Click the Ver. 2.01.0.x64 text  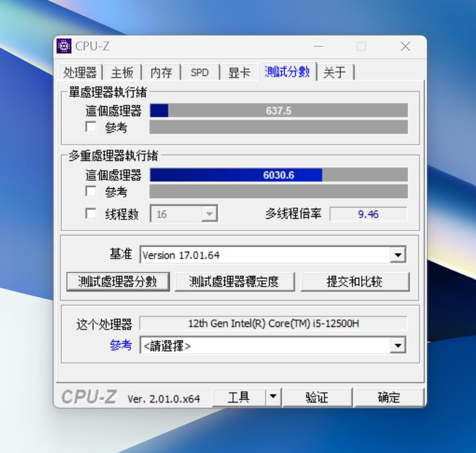pyautogui.click(x=163, y=398)
